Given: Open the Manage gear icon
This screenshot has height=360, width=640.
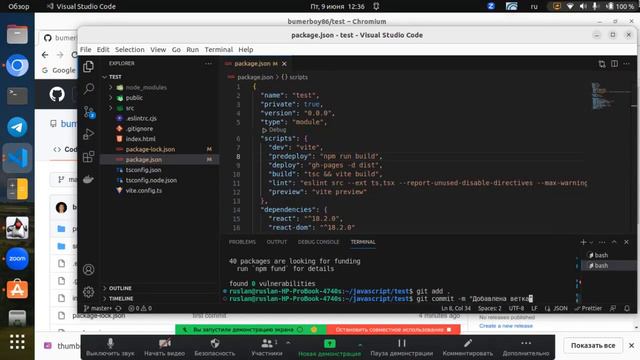Looking at the screenshot, I should tap(89, 291).
